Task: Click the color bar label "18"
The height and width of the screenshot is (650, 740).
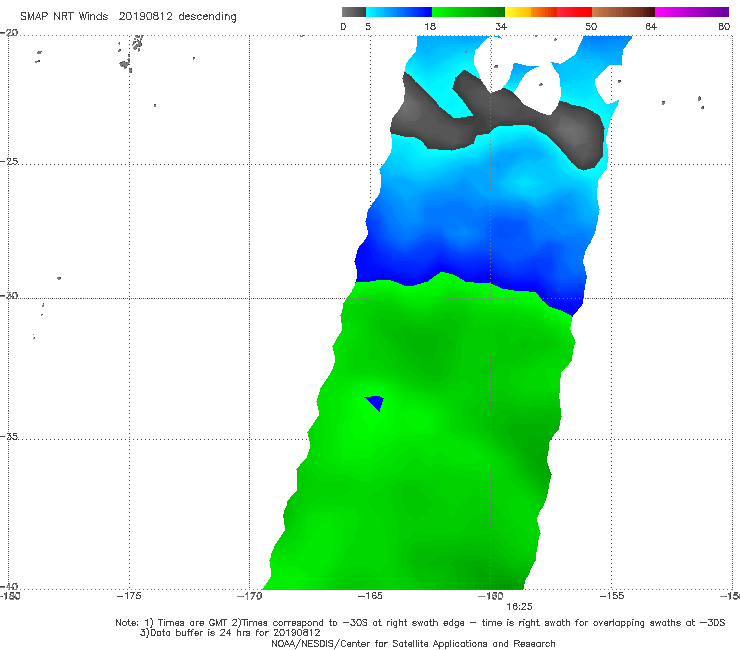Action: 430,26
